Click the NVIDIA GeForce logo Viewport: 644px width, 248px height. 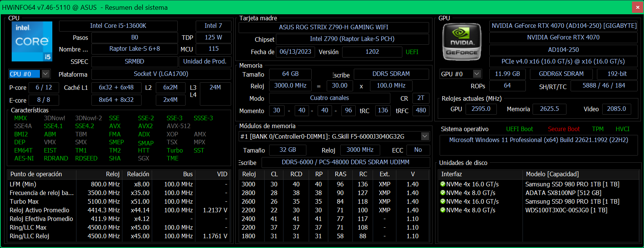click(462, 42)
